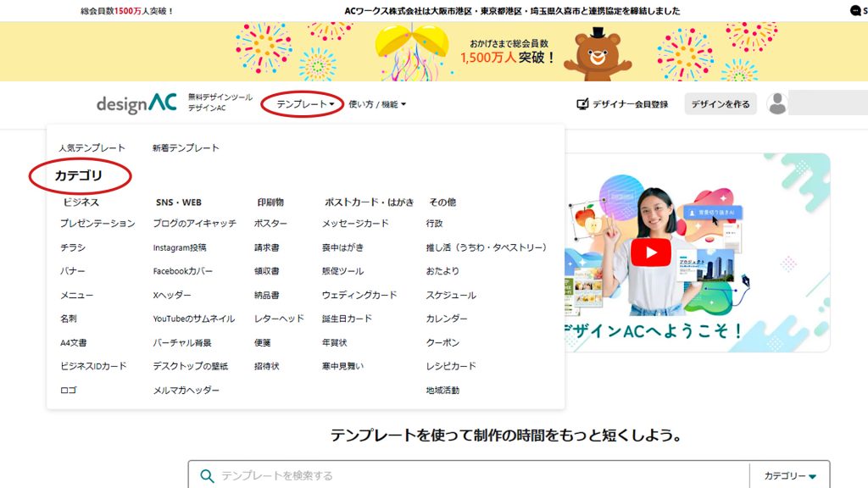The height and width of the screenshot is (488, 868).
Task: Open the ポスター print category
Action: click(x=270, y=224)
